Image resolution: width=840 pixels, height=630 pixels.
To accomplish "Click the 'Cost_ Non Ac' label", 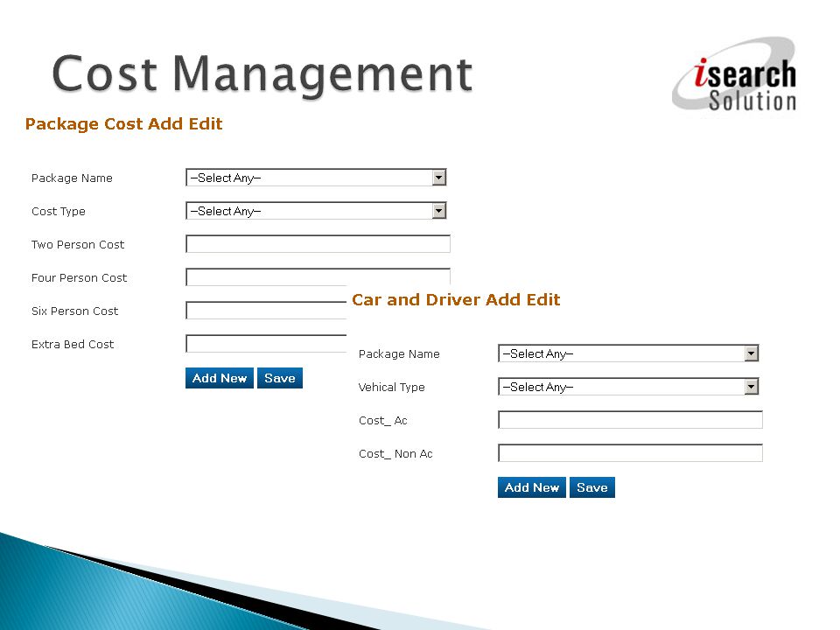I will pyautogui.click(x=395, y=454).
